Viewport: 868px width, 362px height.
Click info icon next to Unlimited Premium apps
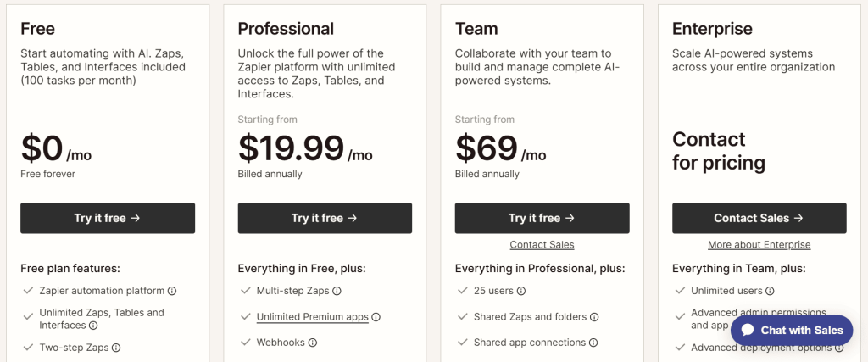click(x=376, y=317)
